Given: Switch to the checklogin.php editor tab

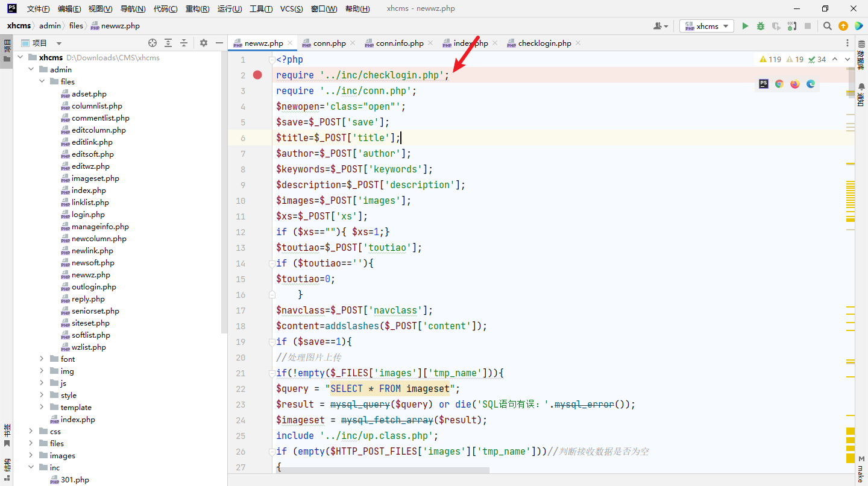Looking at the screenshot, I should [x=544, y=43].
